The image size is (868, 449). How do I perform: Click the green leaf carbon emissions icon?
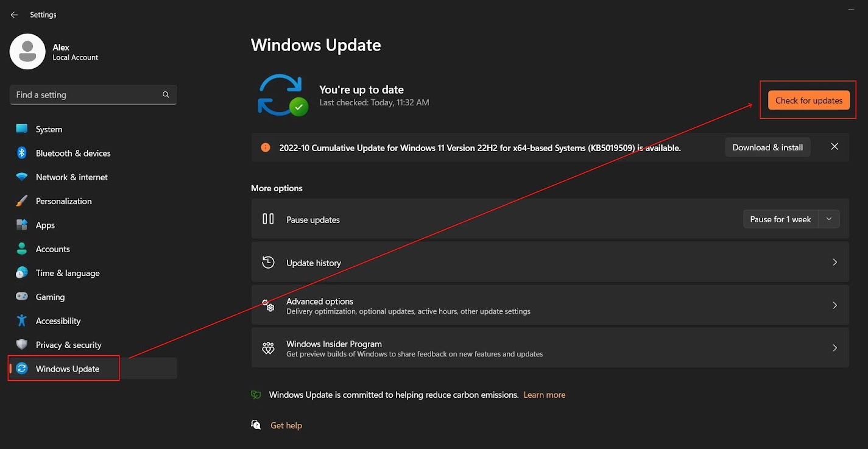point(256,395)
